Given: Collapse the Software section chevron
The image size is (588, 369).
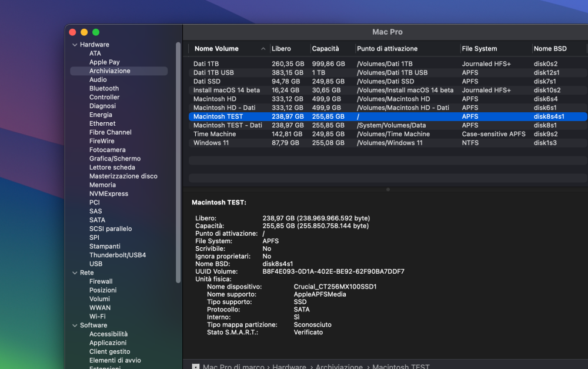Looking at the screenshot, I should click(75, 326).
